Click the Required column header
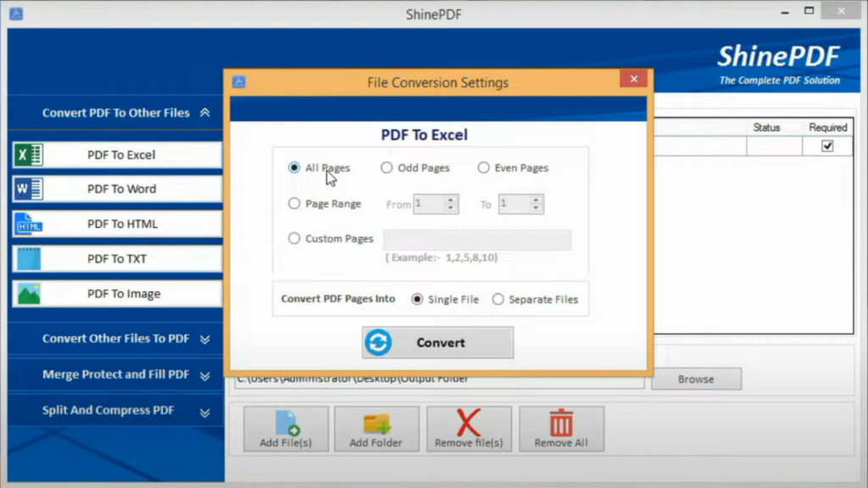868x488 pixels. tap(827, 127)
